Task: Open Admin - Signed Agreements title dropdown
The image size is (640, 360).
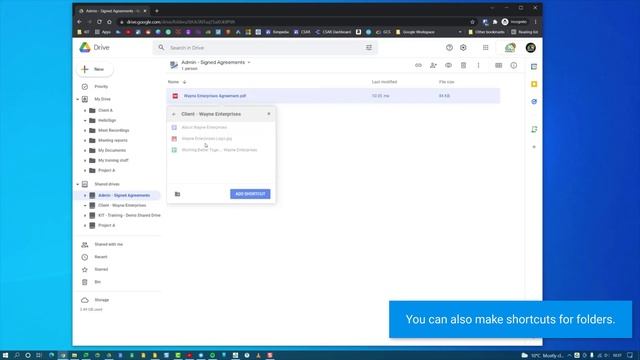Action: [x=249, y=62]
